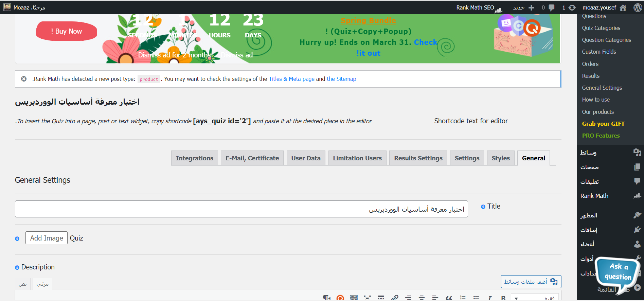Dismiss the Rank Math notice
The width and height of the screenshot is (644, 301).
point(24,79)
